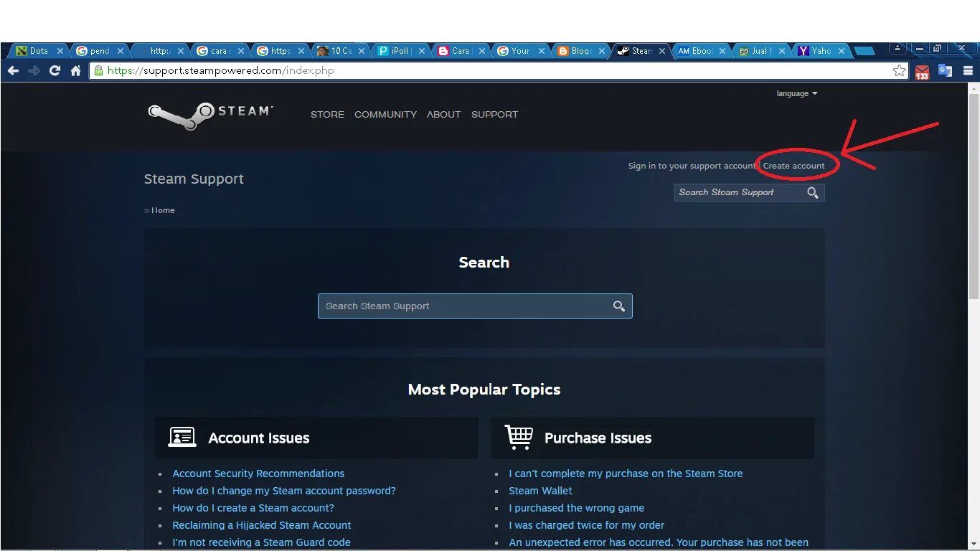Open the browser home page icon
This screenshot has width=980, height=551.
75,70
